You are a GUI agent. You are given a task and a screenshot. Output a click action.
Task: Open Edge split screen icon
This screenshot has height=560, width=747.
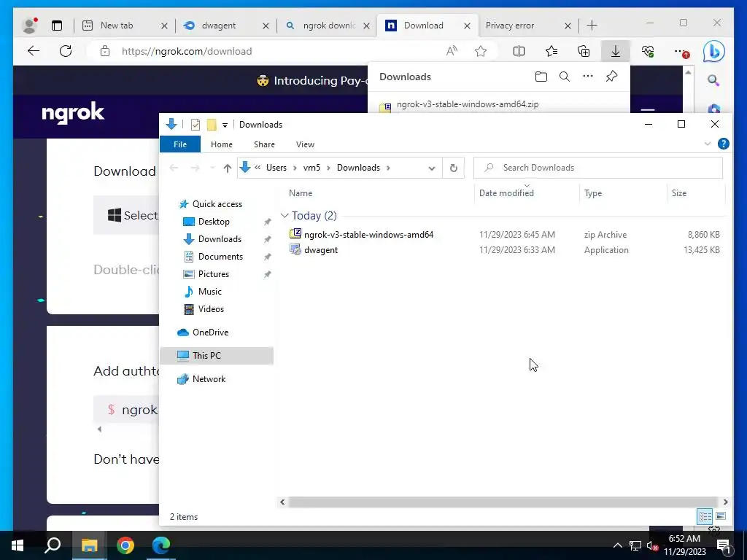tap(519, 52)
